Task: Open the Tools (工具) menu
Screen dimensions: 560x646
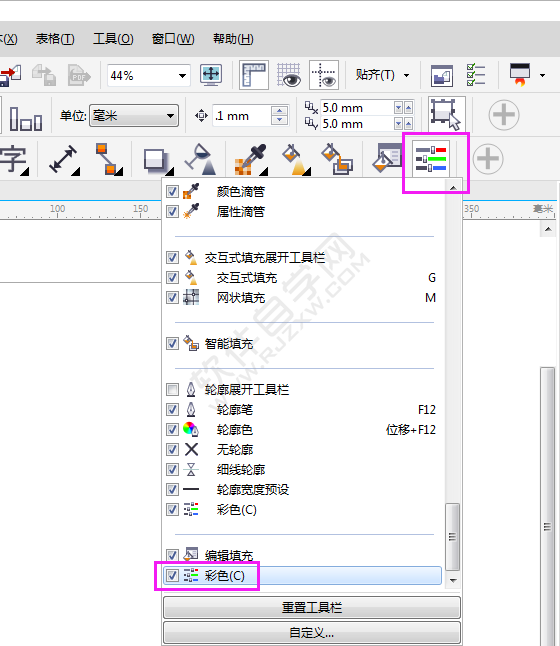Action: [113, 39]
